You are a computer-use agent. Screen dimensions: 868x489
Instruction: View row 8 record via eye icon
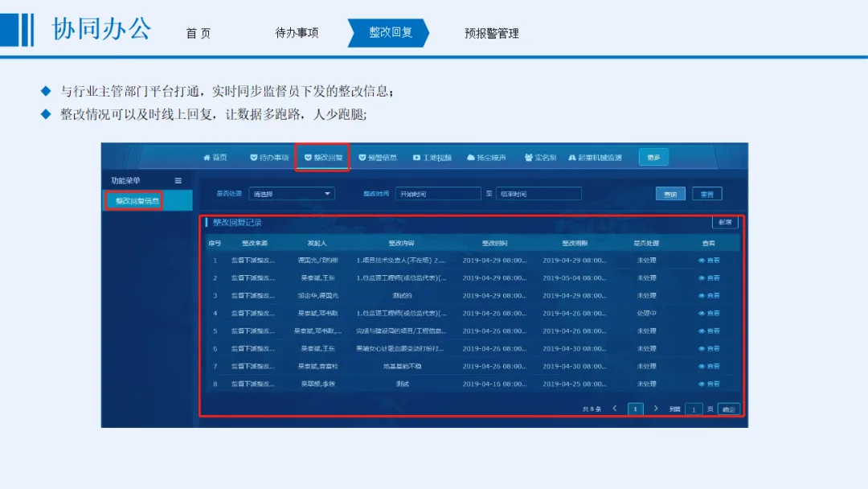709,384
